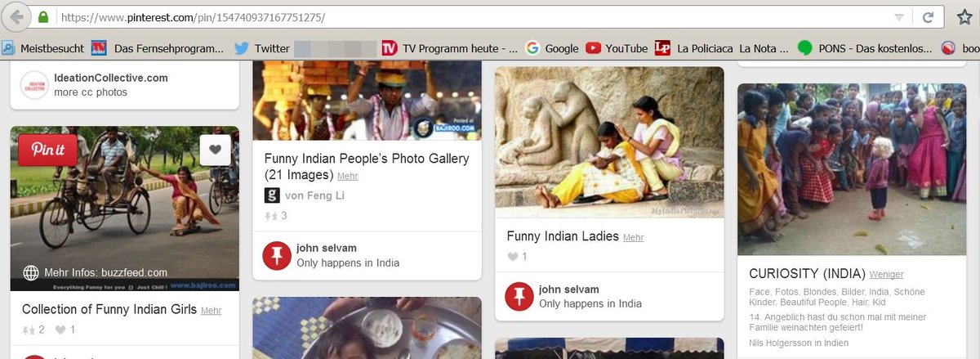Open PONS Das kostenlos bookmark
Image resolution: width=980 pixels, height=359 pixels.
tap(864, 48)
